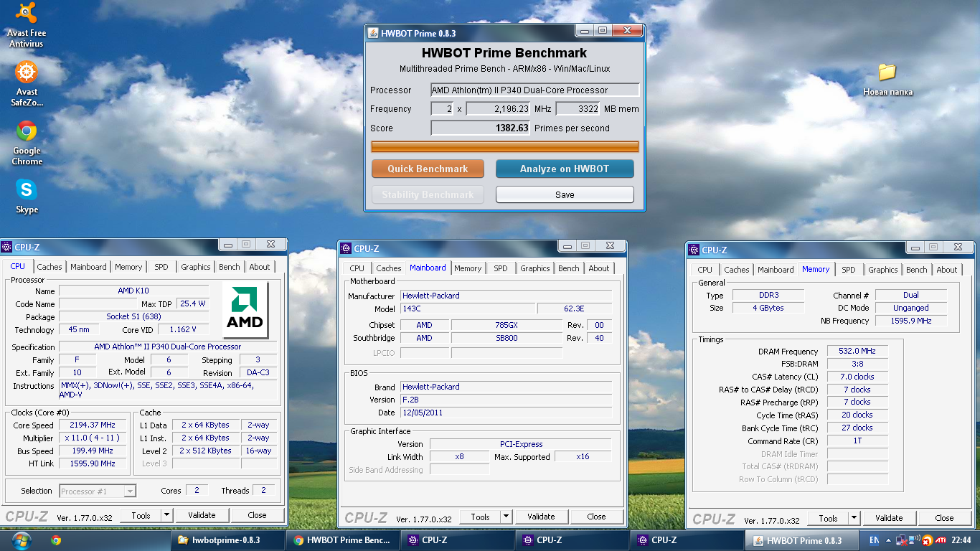The height and width of the screenshot is (551, 980).
Task: Click the orange benchmark progress bar
Action: [x=505, y=147]
